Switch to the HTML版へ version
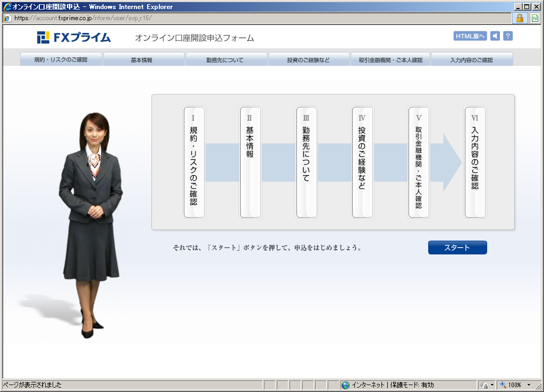Image resolution: width=544 pixels, height=392 pixels. (470, 36)
